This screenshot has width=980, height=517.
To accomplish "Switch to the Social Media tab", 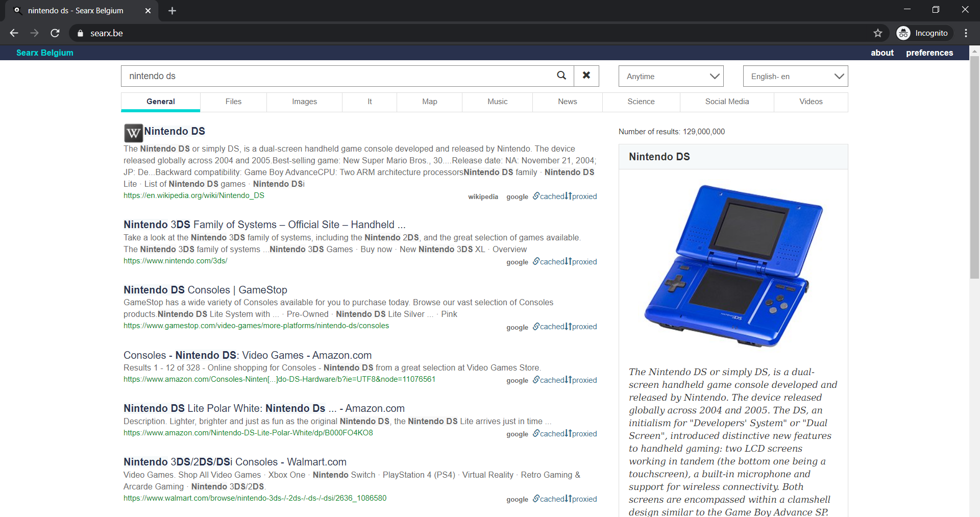I will 727,102.
